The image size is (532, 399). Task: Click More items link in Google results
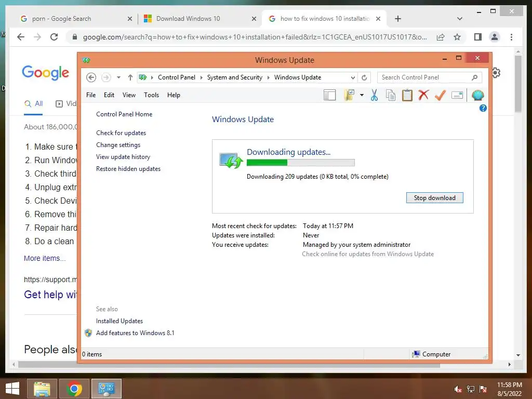45,258
